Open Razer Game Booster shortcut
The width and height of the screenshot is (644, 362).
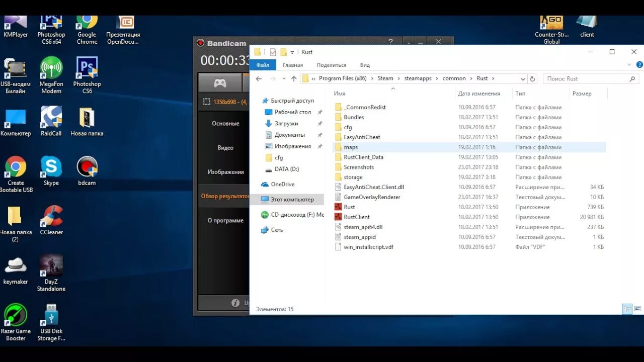click(16, 322)
